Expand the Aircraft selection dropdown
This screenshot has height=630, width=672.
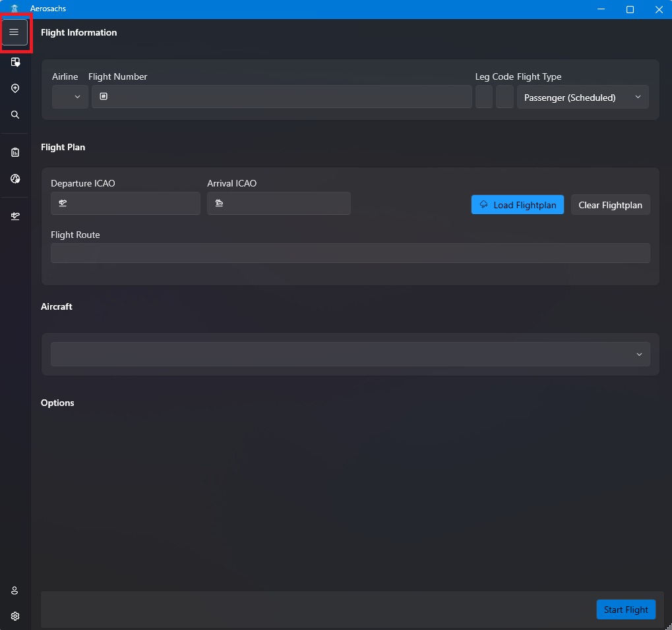coord(350,355)
